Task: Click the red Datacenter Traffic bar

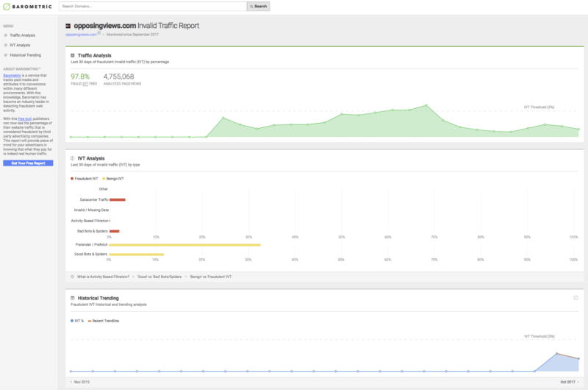Action: pyautogui.click(x=118, y=199)
